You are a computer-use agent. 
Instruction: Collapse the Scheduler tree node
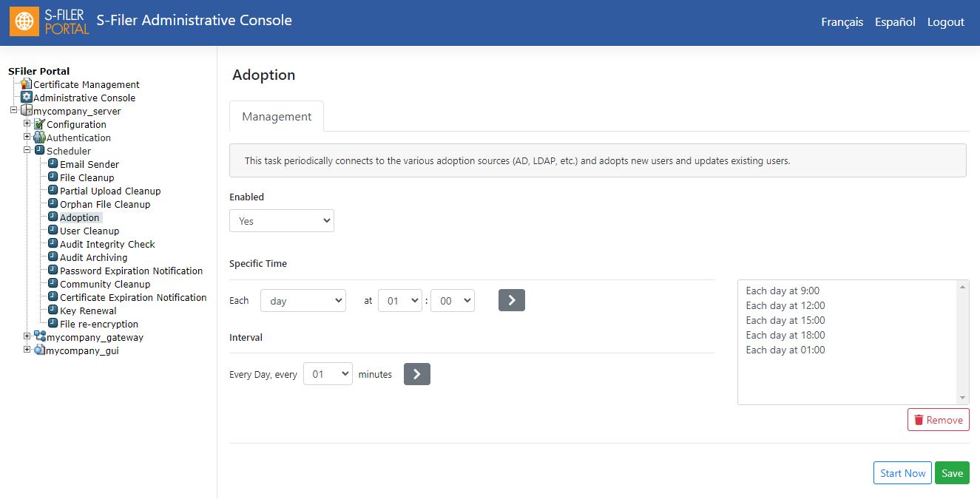27,150
